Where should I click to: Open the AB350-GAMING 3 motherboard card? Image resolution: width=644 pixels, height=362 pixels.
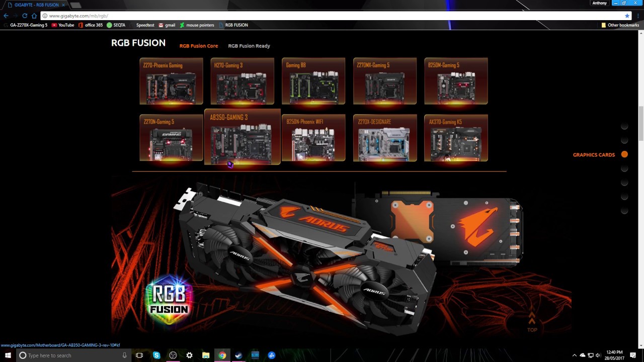point(243,137)
